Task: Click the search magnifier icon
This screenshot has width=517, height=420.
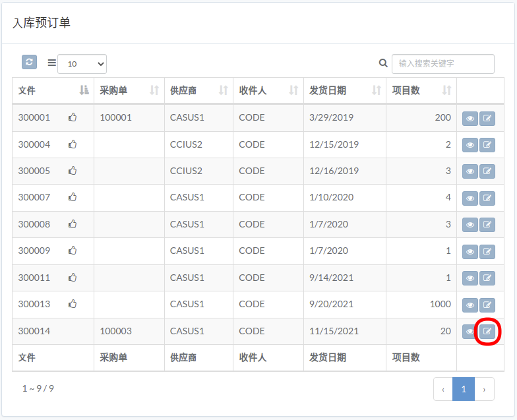Action: tap(382, 63)
